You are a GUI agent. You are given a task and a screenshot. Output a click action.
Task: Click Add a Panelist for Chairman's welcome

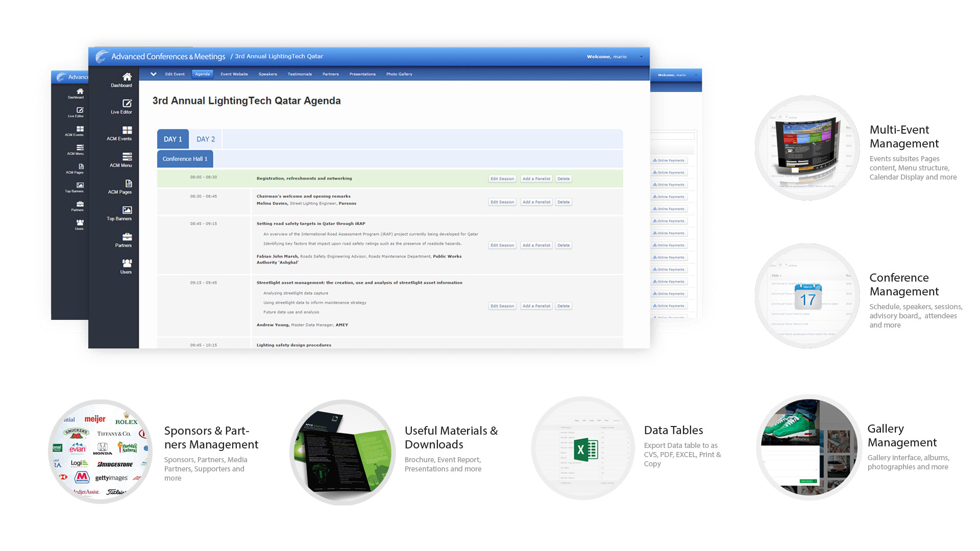coord(536,203)
